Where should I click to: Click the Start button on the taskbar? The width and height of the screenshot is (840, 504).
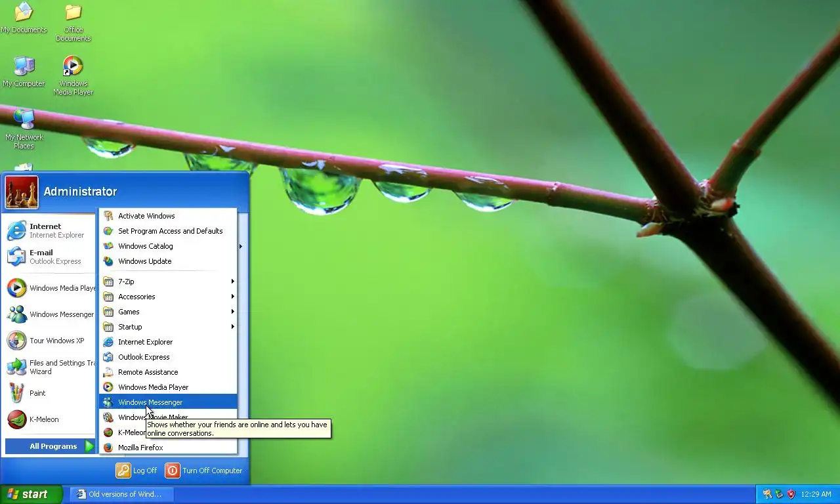[31, 494]
